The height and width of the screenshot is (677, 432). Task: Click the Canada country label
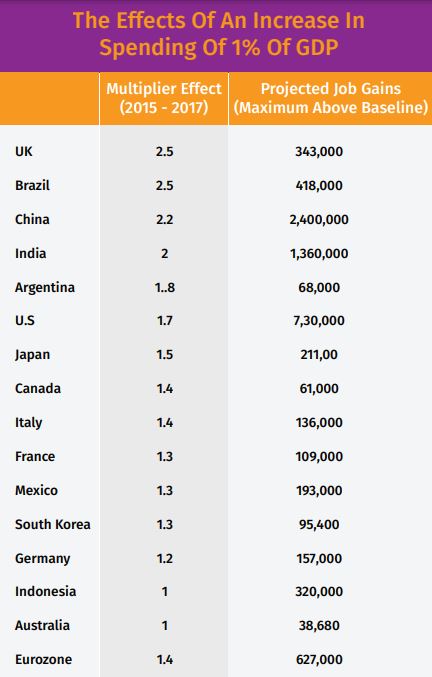click(38, 389)
